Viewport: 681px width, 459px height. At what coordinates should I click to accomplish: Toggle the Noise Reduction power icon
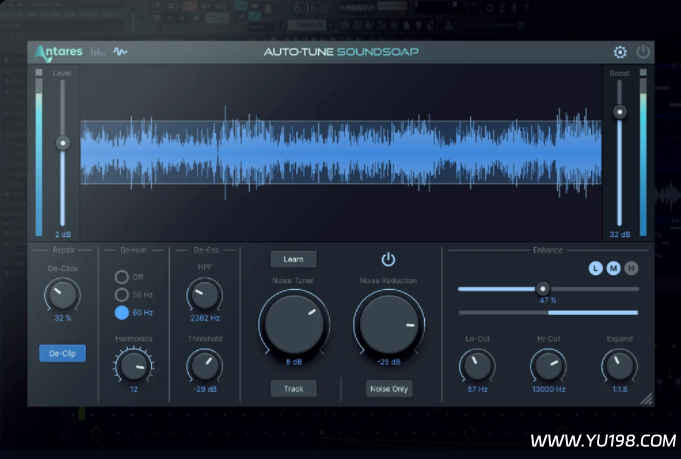coord(388,260)
